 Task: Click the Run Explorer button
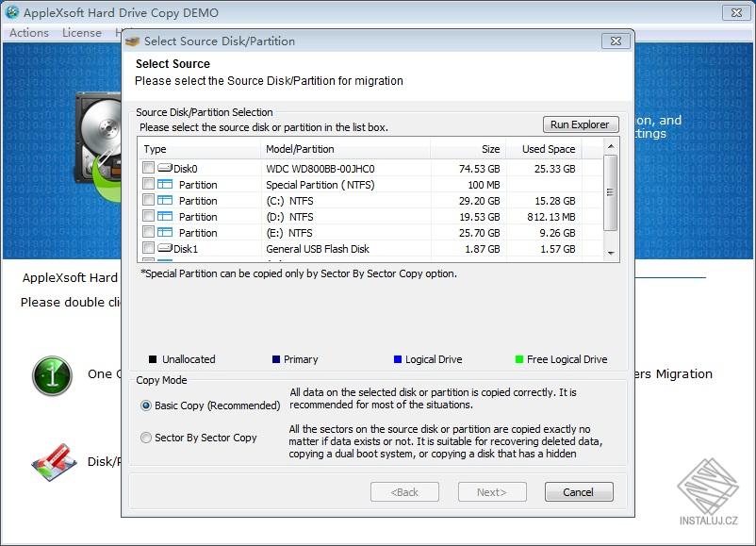tap(580, 124)
